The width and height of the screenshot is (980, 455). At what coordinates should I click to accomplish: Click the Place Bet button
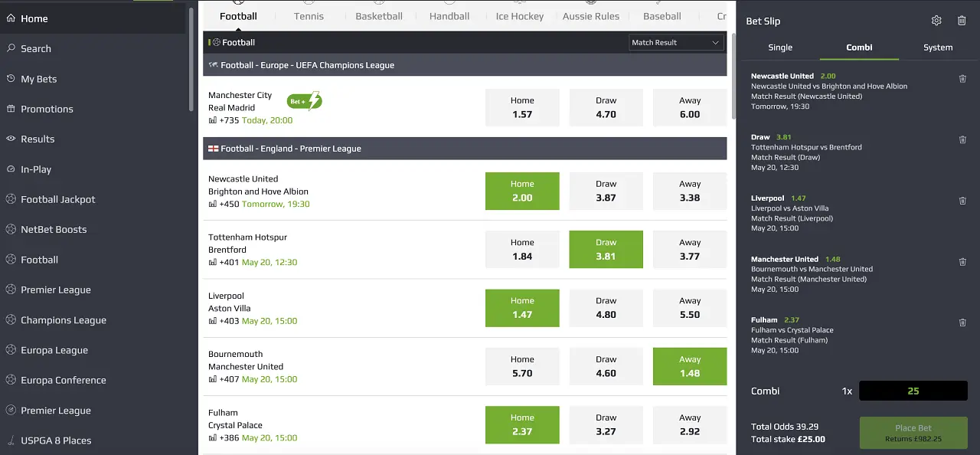pos(913,433)
